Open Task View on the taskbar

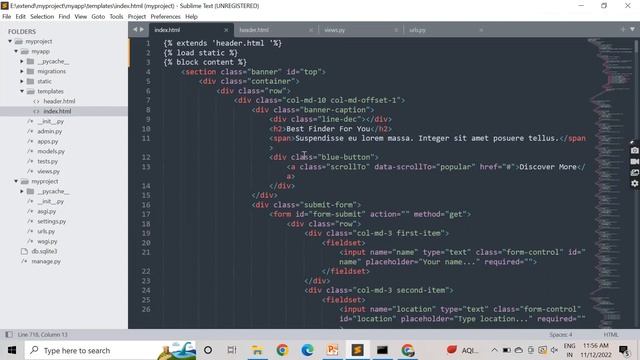point(232,350)
